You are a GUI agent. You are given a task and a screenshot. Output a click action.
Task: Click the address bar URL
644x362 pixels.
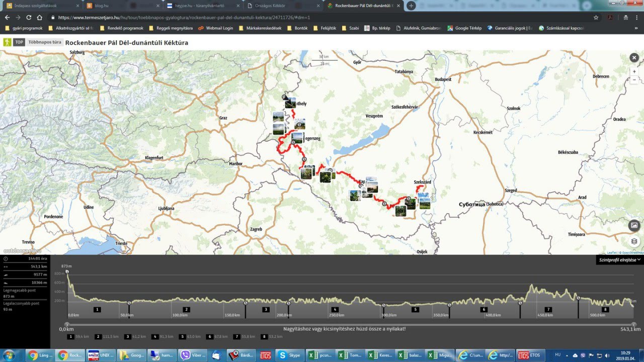(x=184, y=17)
